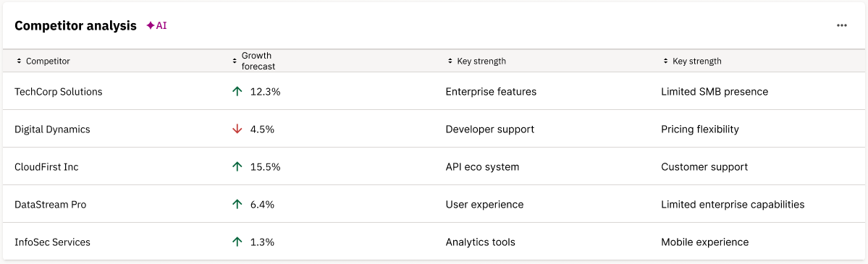Select the TechCorp Solutions cell
The image size is (868, 264).
[59, 92]
